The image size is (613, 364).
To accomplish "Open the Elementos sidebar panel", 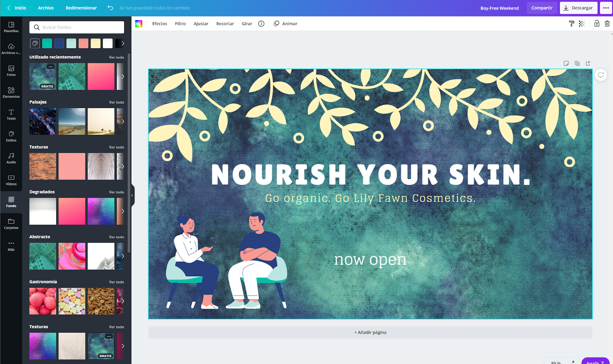I will [x=11, y=92].
